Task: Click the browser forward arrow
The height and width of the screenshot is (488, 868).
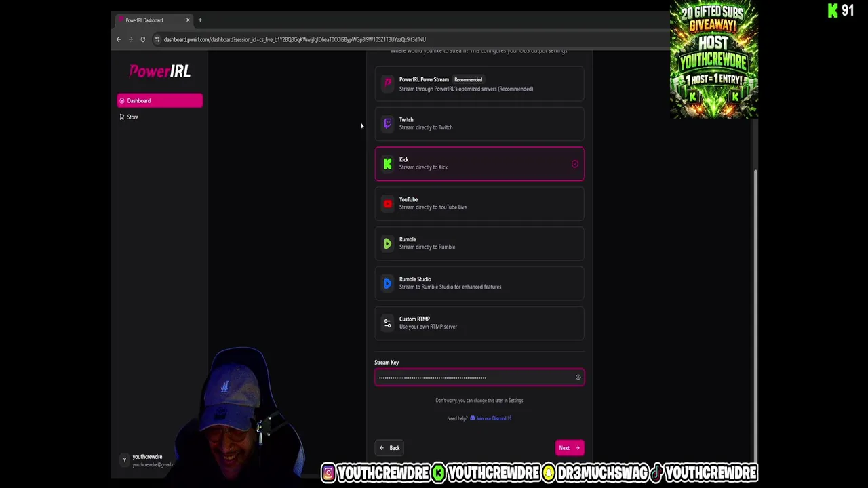Action: (x=131, y=39)
